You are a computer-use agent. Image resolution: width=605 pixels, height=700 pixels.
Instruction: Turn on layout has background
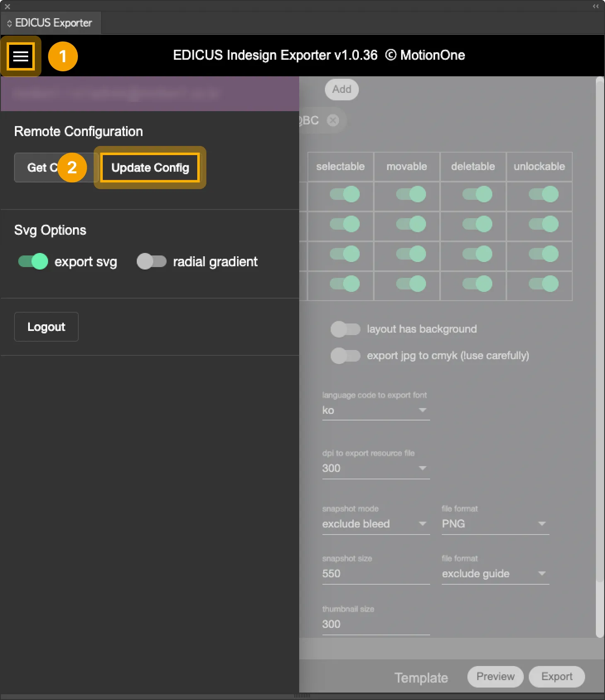(346, 329)
